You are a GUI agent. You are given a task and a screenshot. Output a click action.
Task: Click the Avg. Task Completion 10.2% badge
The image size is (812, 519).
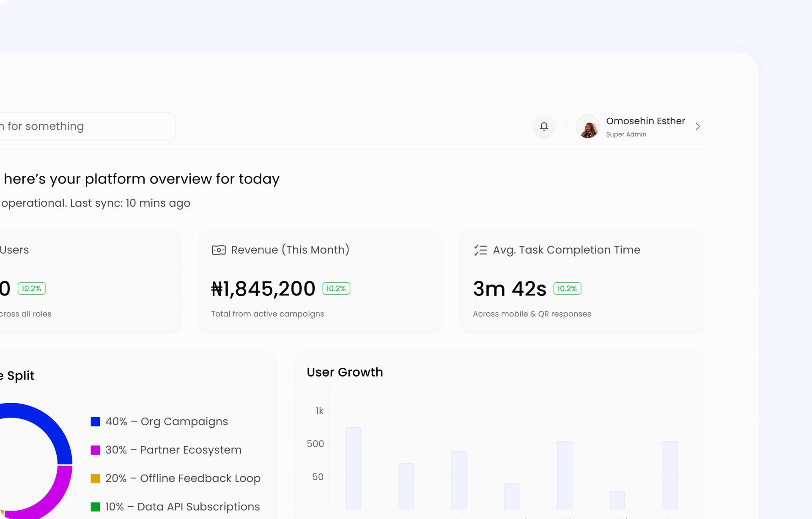(x=567, y=288)
